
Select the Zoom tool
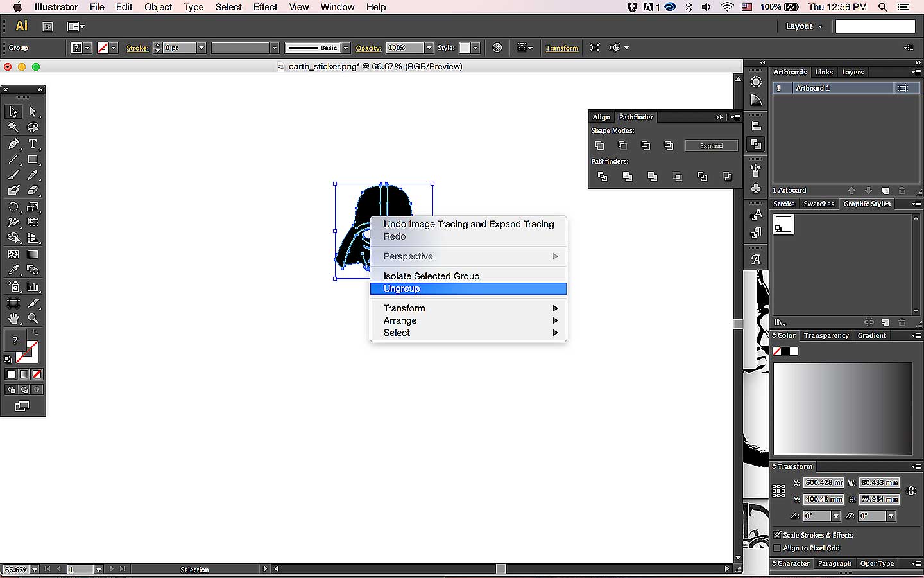[x=33, y=319]
